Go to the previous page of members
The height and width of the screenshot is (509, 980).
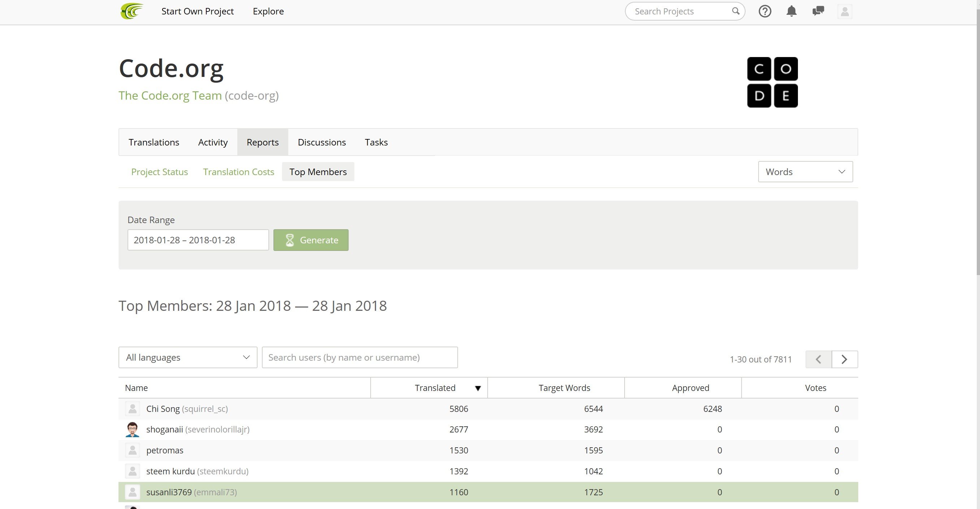(818, 359)
